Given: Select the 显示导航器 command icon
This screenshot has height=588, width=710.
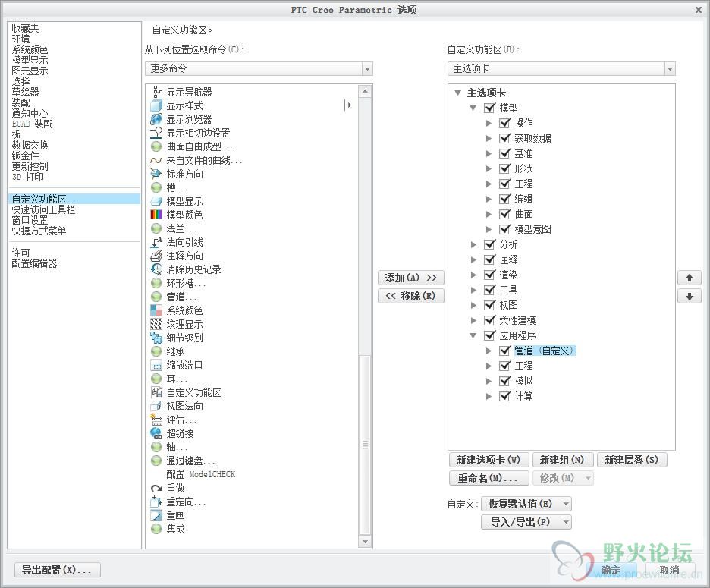Looking at the screenshot, I should 157,92.
